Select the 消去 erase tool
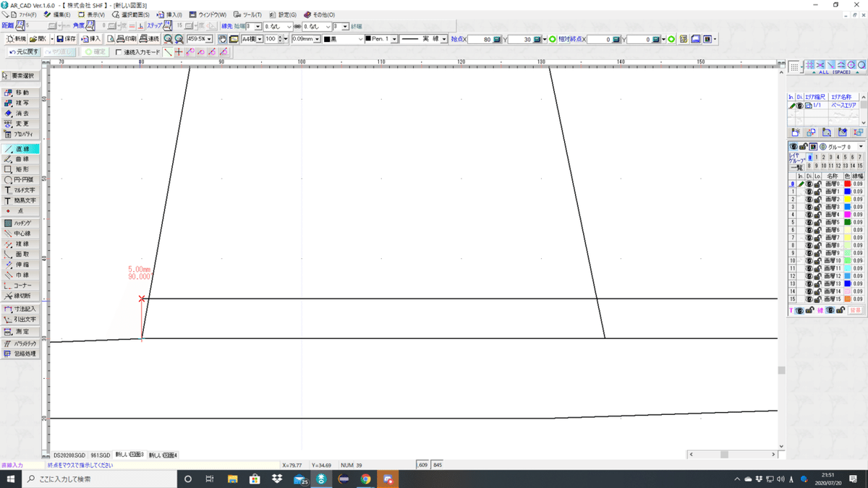The width and height of the screenshot is (868, 488). 20,114
